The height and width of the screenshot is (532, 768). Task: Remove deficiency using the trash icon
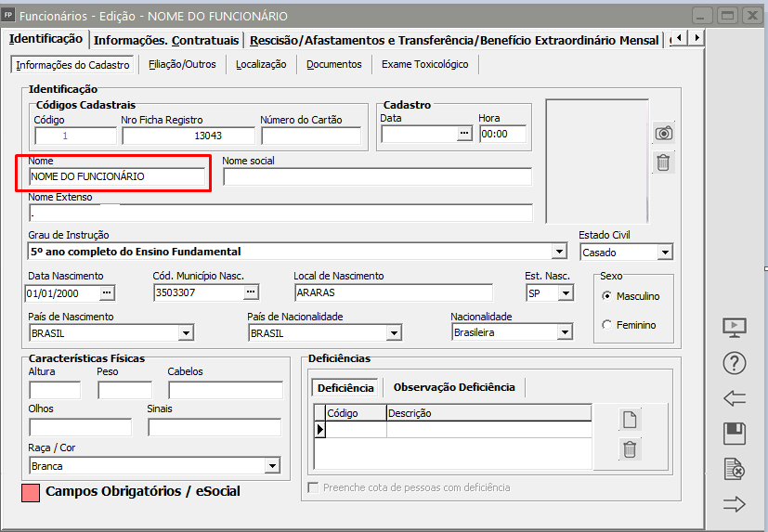click(630, 449)
